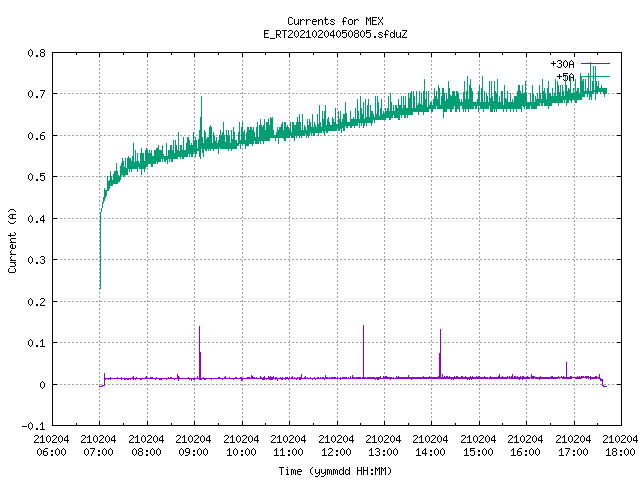Click the purple +30A legend line sample

595,64
